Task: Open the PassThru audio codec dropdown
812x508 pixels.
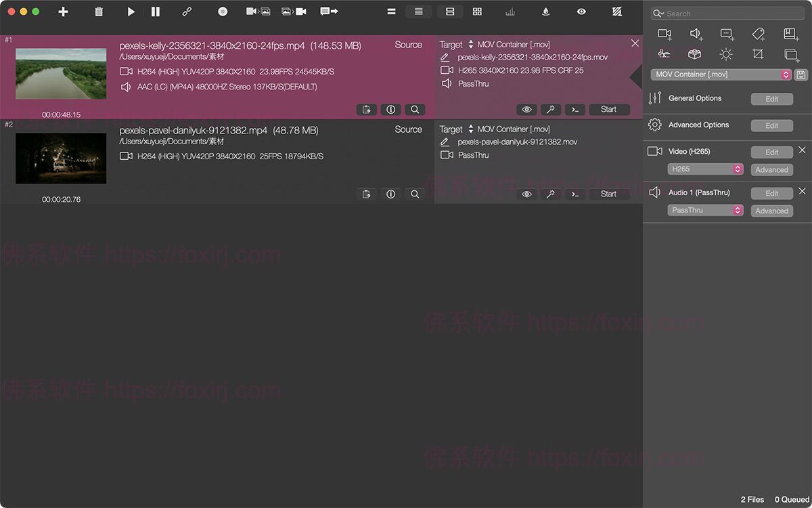Action: pyautogui.click(x=705, y=211)
